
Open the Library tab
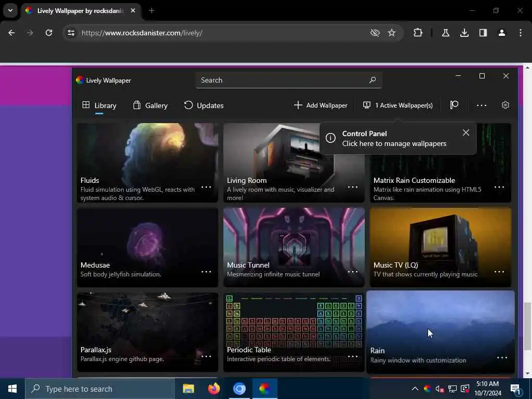pyautogui.click(x=99, y=105)
